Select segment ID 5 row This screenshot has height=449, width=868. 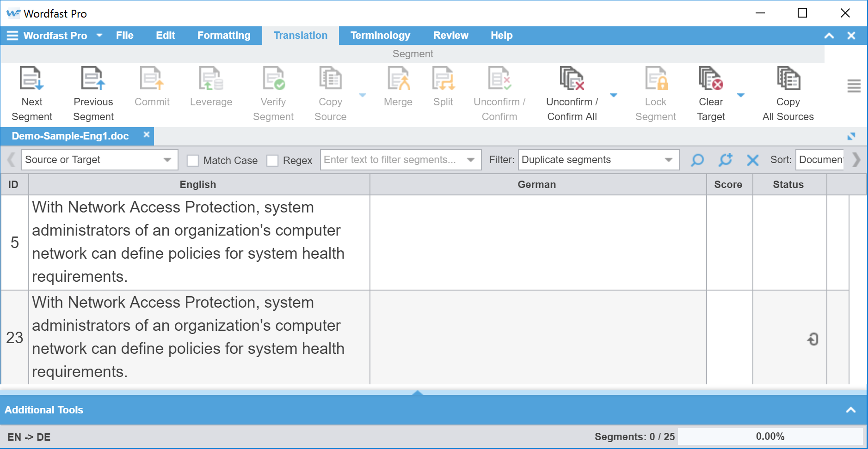pos(15,243)
